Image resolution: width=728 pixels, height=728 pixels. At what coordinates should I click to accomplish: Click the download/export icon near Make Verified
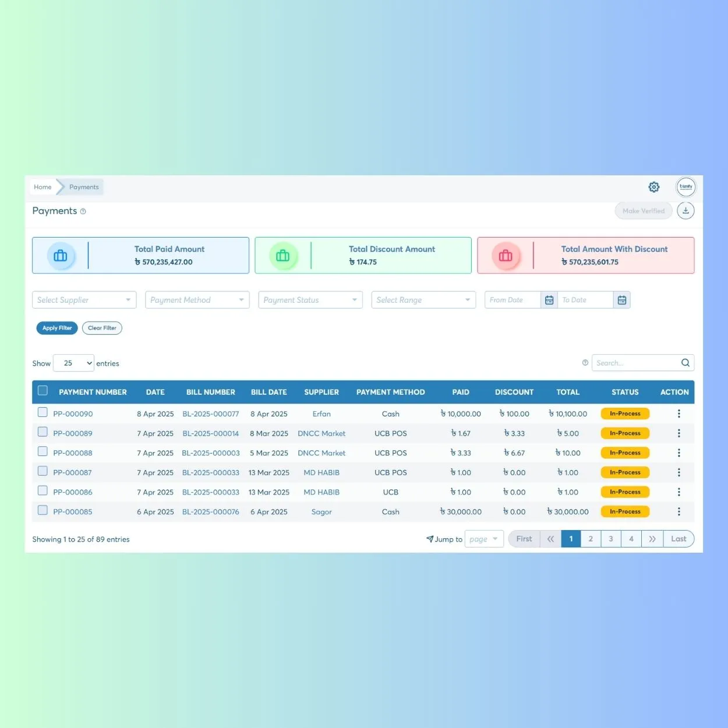[685, 210]
